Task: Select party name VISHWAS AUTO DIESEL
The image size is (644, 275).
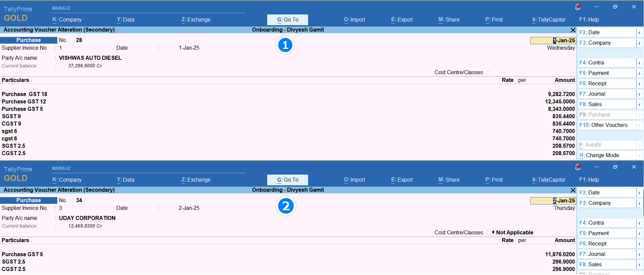Action: [x=90, y=58]
